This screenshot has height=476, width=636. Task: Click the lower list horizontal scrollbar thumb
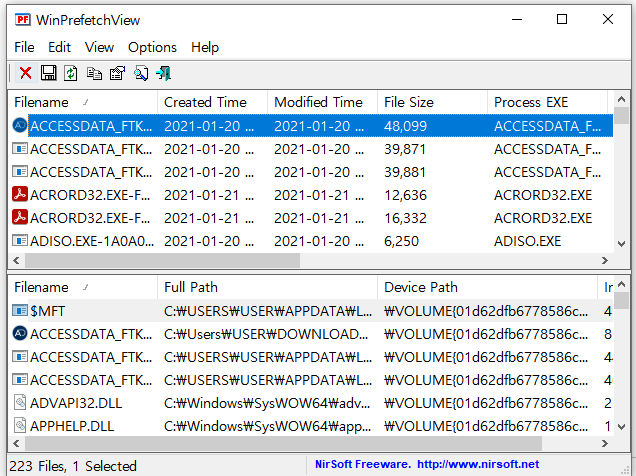tap(283, 444)
